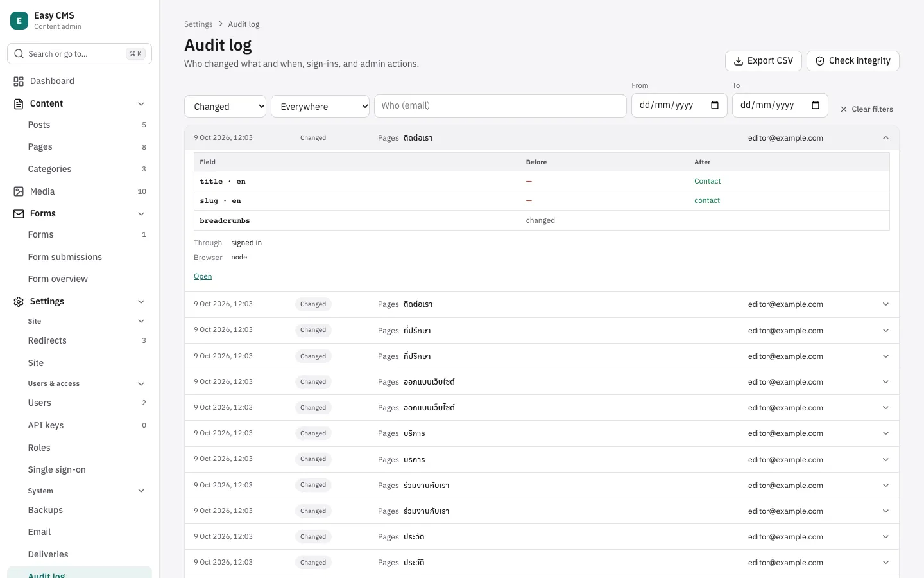Click the Search or go to box

[x=80, y=54]
